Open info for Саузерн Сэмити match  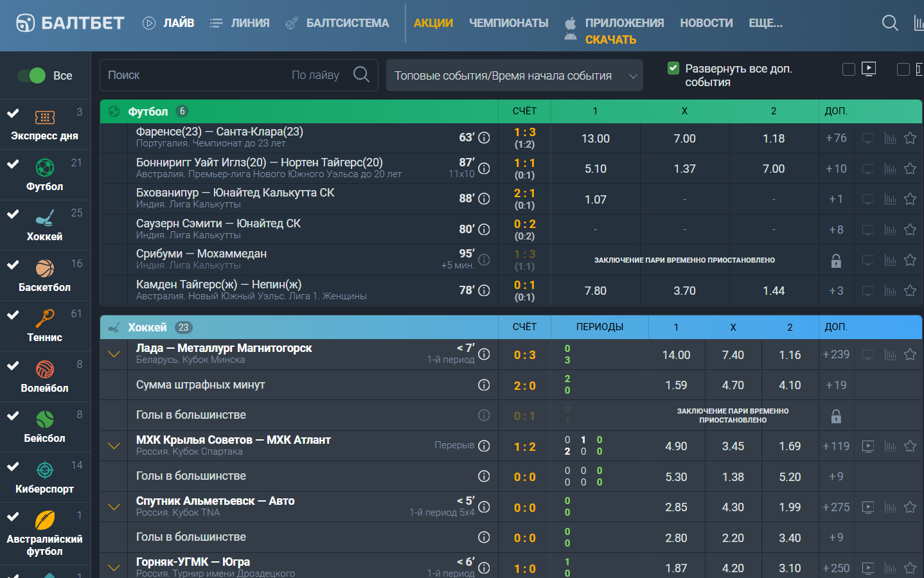pyautogui.click(x=484, y=229)
